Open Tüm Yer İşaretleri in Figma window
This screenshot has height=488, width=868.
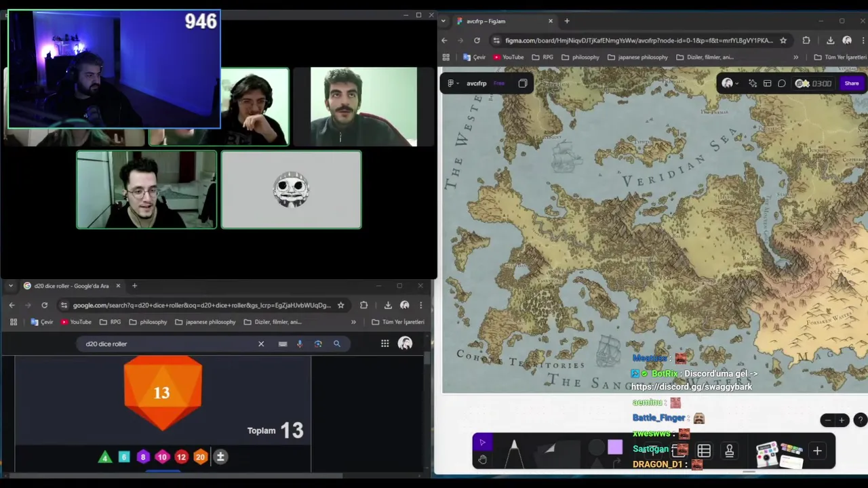(840, 57)
